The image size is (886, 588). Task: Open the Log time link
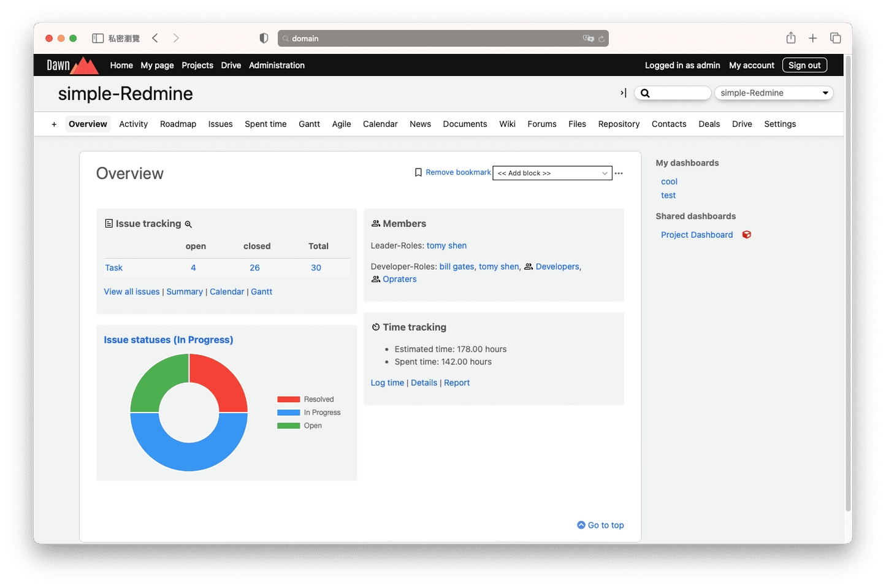tap(387, 383)
